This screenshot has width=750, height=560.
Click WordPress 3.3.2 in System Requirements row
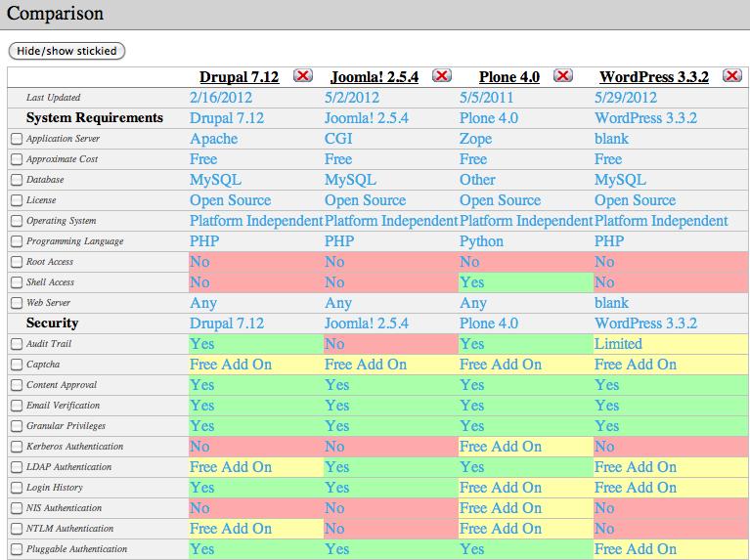645,118
